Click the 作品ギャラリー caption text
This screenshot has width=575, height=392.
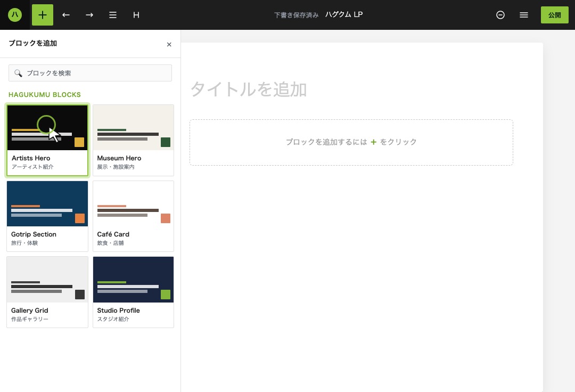[30, 319]
